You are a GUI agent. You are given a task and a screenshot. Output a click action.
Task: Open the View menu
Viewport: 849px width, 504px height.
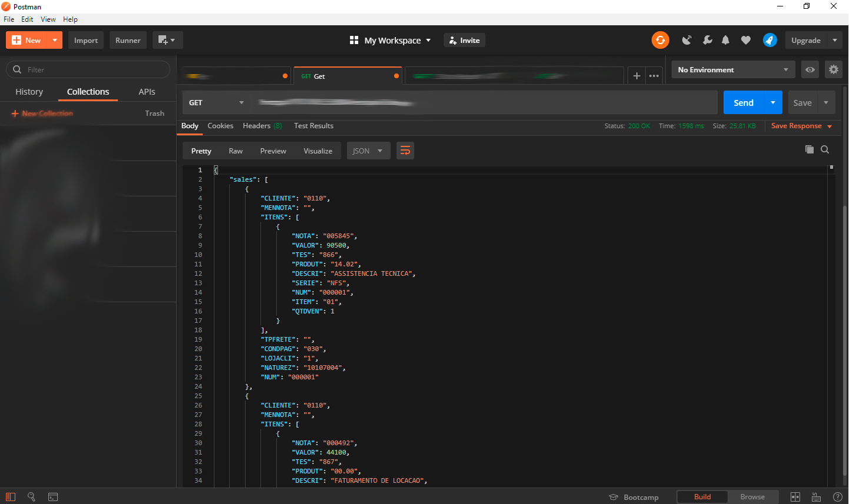click(x=48, y=19)
